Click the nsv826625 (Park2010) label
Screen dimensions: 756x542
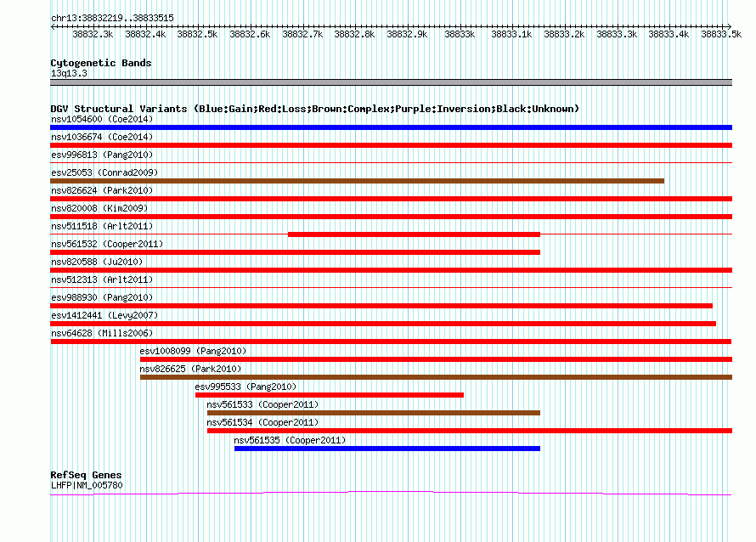[190, 369]
